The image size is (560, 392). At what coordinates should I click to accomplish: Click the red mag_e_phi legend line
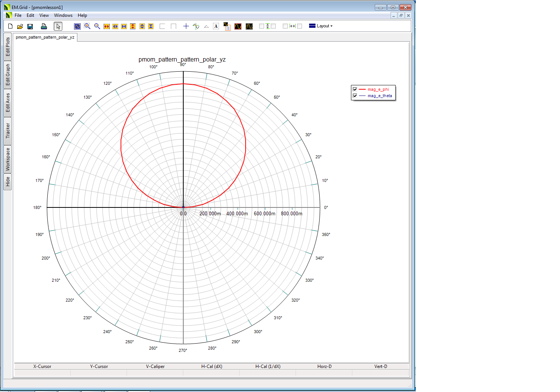(362, 89)
